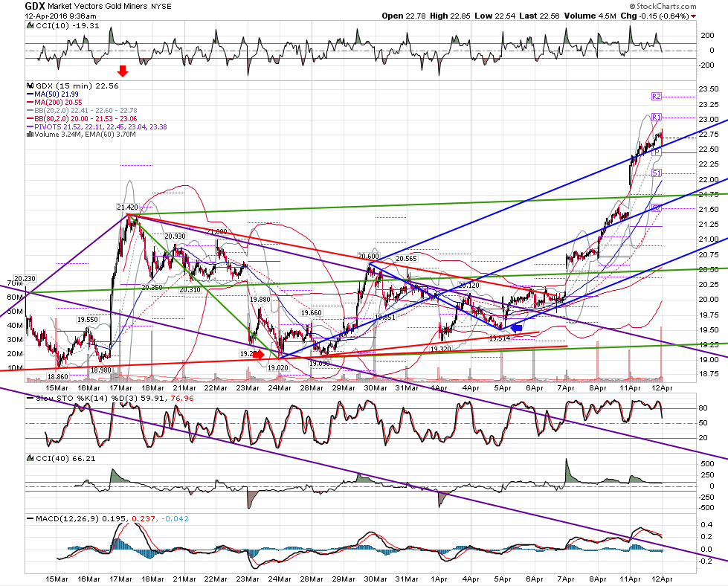This screenshot has height=586, width=728.
Task: Click the GDX ticker symbol in the header
Action: click(35, 6)
